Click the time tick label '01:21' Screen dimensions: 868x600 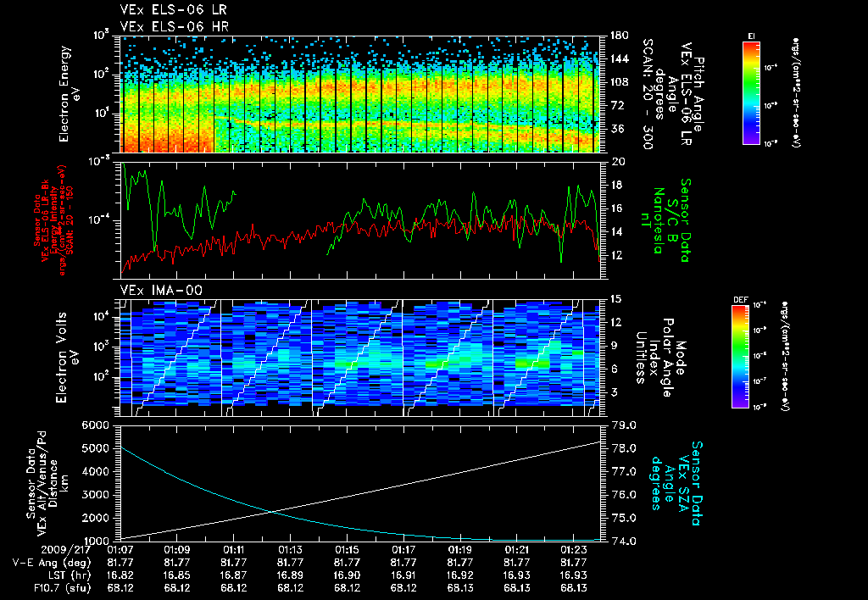pos(516,551)
